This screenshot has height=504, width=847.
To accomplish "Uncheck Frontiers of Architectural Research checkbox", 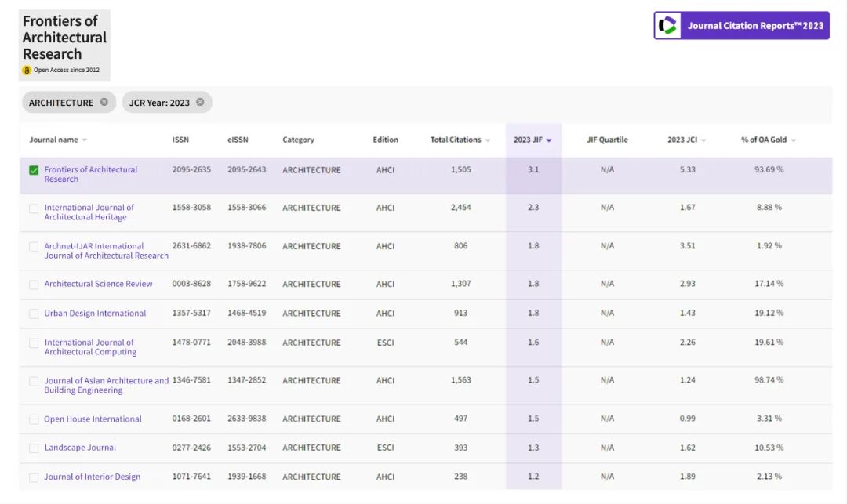I will point(34,171).
